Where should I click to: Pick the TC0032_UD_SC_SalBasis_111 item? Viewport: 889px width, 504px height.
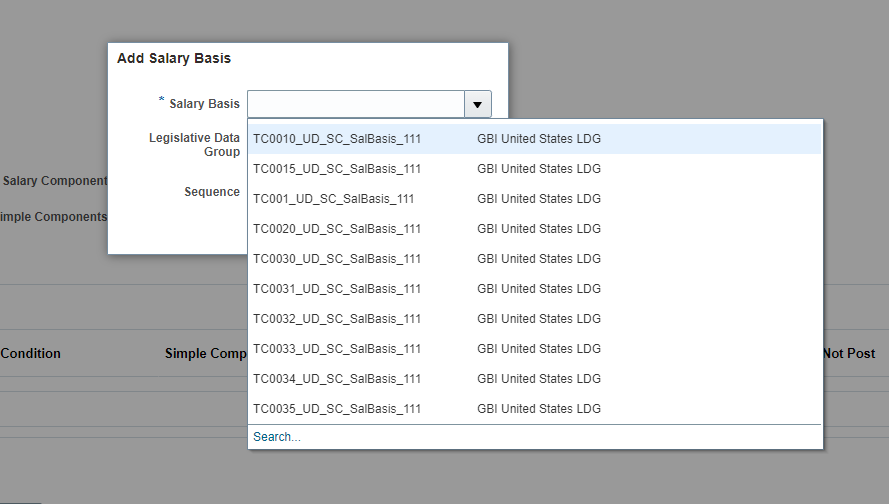point(337,319)
